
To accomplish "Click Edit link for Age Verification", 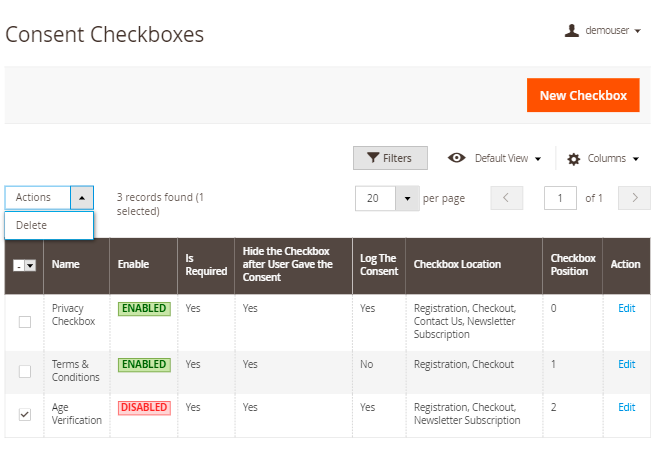I will (626, 407).
